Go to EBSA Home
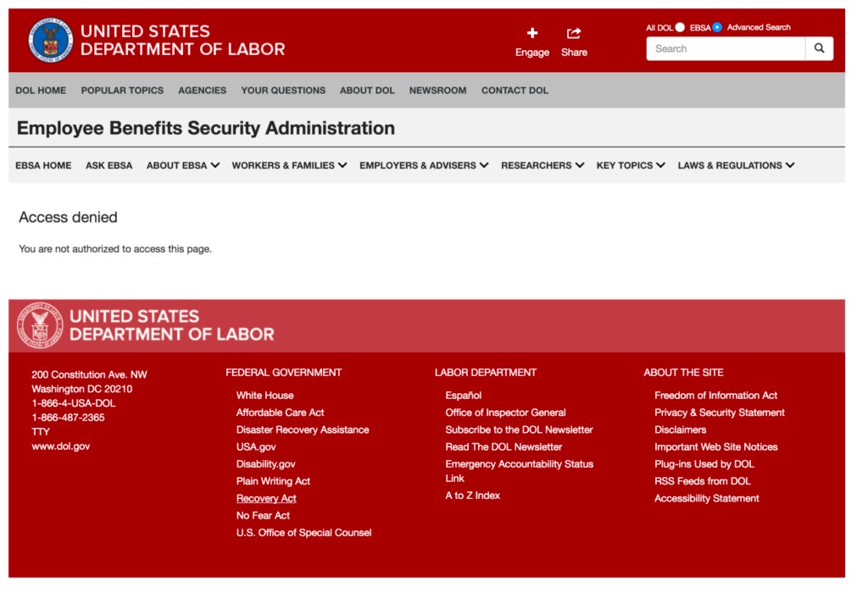The height and width of the screenshot is (604, 868). tap(43, 165)
